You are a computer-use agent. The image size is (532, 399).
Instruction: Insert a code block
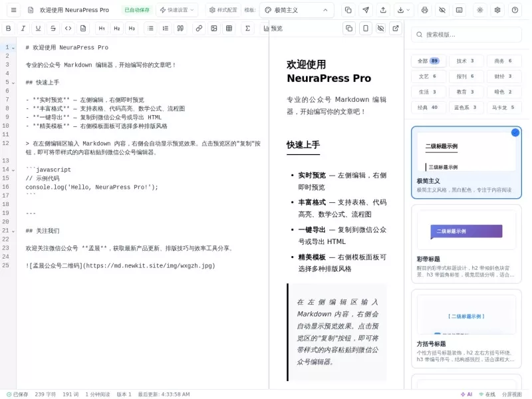click(x=83, y=29)
